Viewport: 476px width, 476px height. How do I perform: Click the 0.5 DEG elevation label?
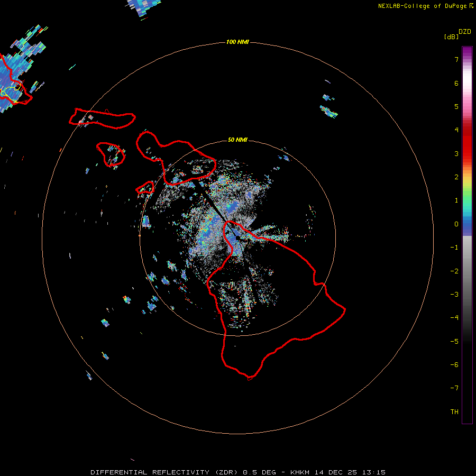[259, 472]
